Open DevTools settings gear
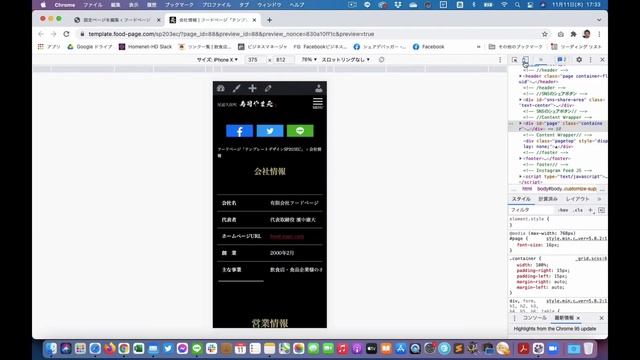This screenshot has width=640, height=360. pyautogui.click(x=579, y=60)
